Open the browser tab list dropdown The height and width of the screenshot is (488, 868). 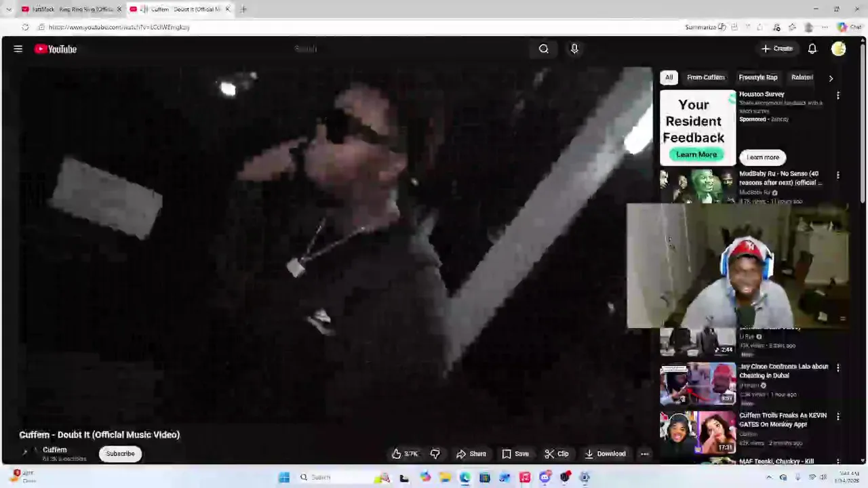point(8,9)
